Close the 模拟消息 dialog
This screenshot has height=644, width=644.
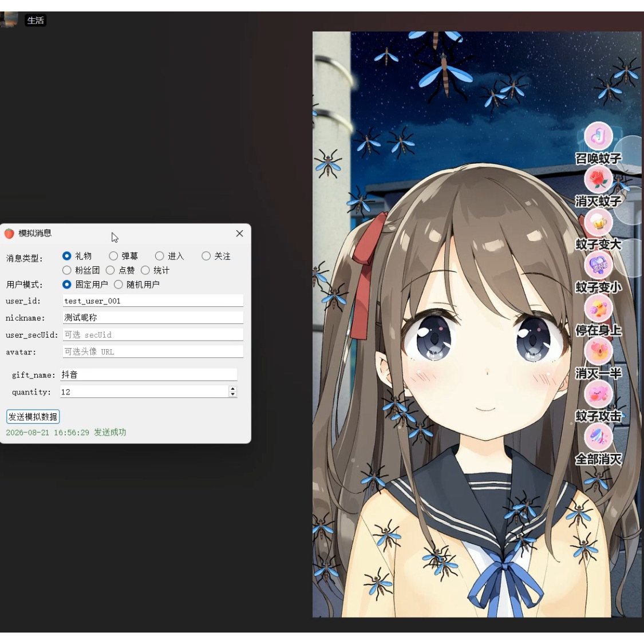click(239, 234)
